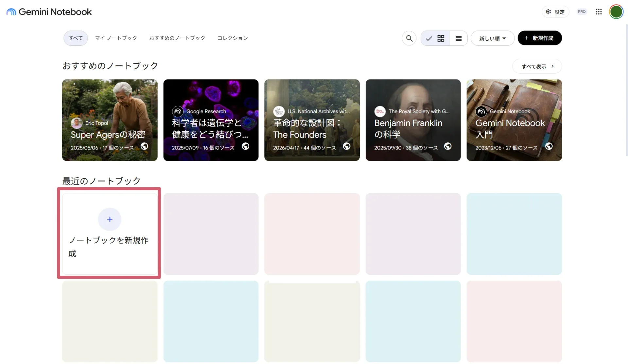The image size is (628, 364).
Task: Click the 2023/12/06 · 27 個のソース text
Action: (x=506, y=148)
